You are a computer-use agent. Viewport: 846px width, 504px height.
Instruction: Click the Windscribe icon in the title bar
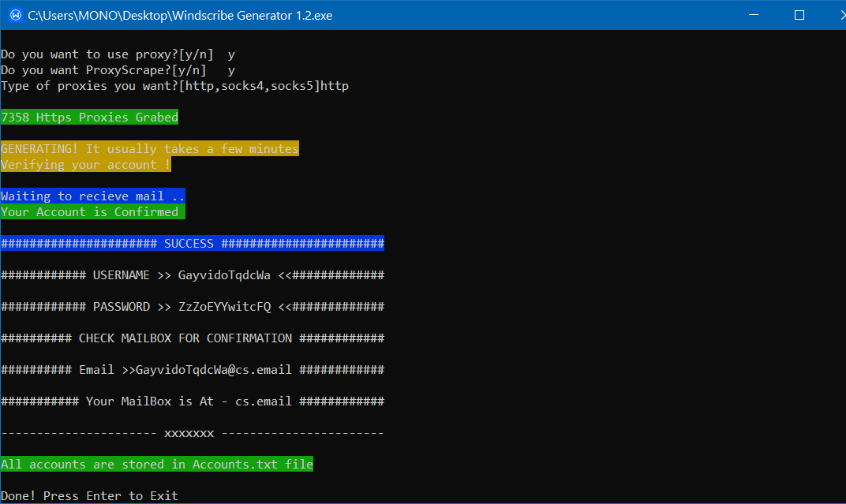tap(14, 15)
